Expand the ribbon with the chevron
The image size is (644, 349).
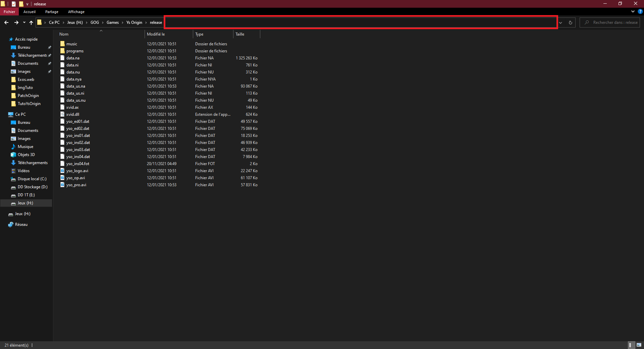[x=633, y=11]
